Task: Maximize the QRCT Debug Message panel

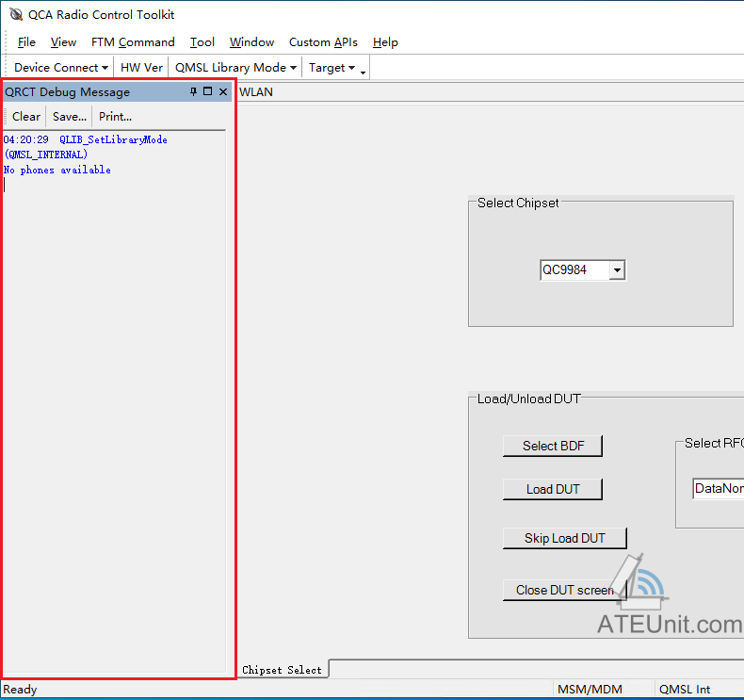Action: tap(208, 91)
